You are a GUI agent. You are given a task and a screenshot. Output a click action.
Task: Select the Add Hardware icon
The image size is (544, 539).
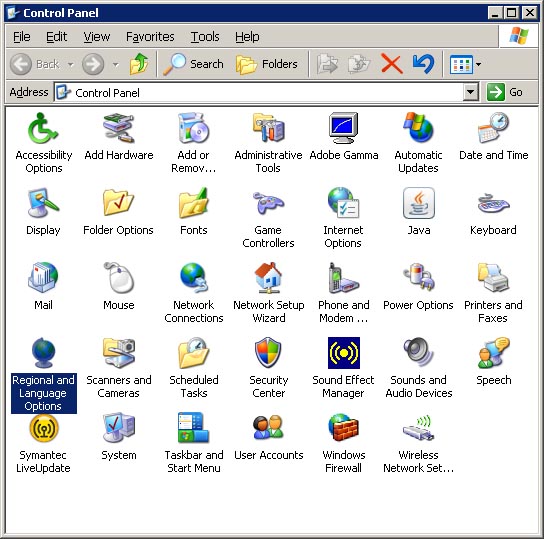coord(119,128)
